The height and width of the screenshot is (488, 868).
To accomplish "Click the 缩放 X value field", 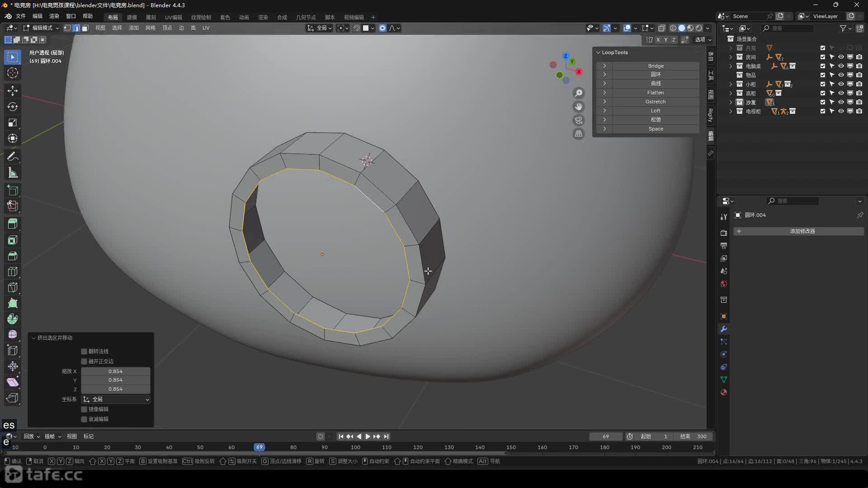I will 115,371.
